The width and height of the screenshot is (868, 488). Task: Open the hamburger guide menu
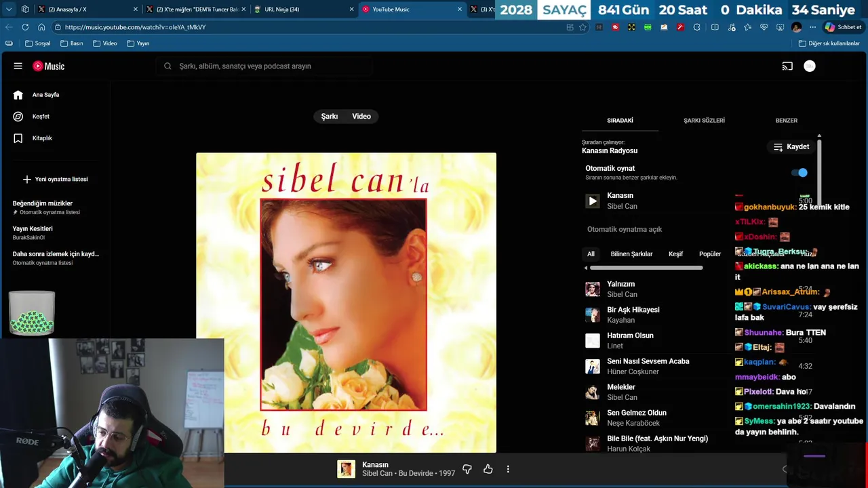click(x=18, y=66)
